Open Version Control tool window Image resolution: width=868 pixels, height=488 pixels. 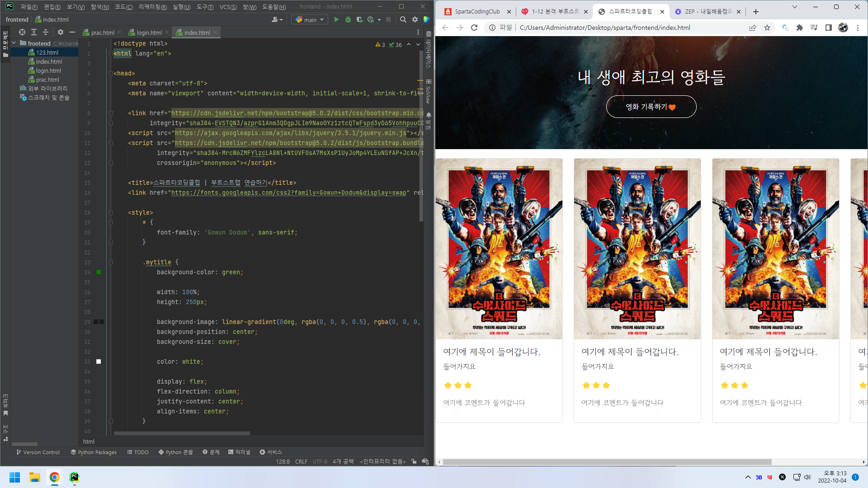38,452
